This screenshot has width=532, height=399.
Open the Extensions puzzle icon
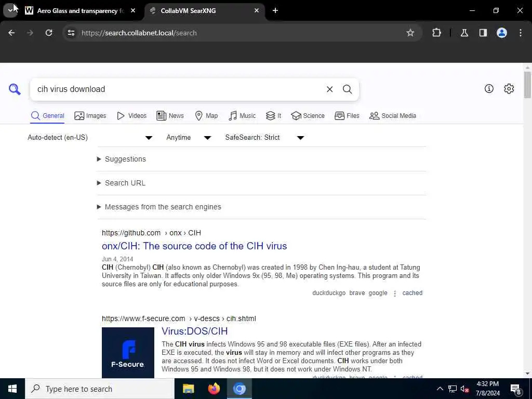pos(436,33)
